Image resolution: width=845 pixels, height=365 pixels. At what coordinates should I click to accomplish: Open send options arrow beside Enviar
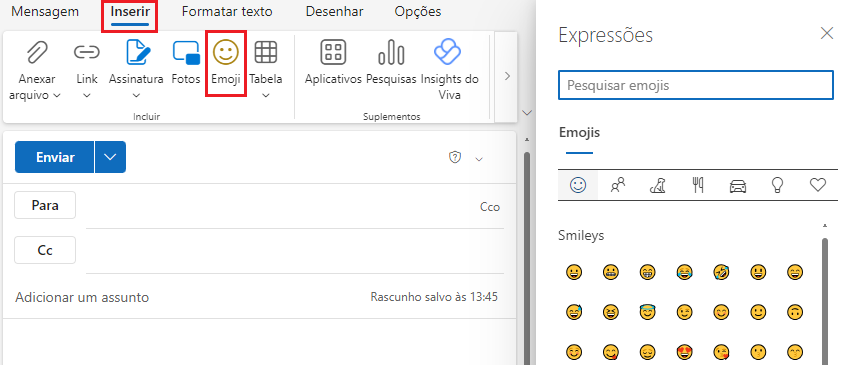pyautogui.click(x=110, y=157)
